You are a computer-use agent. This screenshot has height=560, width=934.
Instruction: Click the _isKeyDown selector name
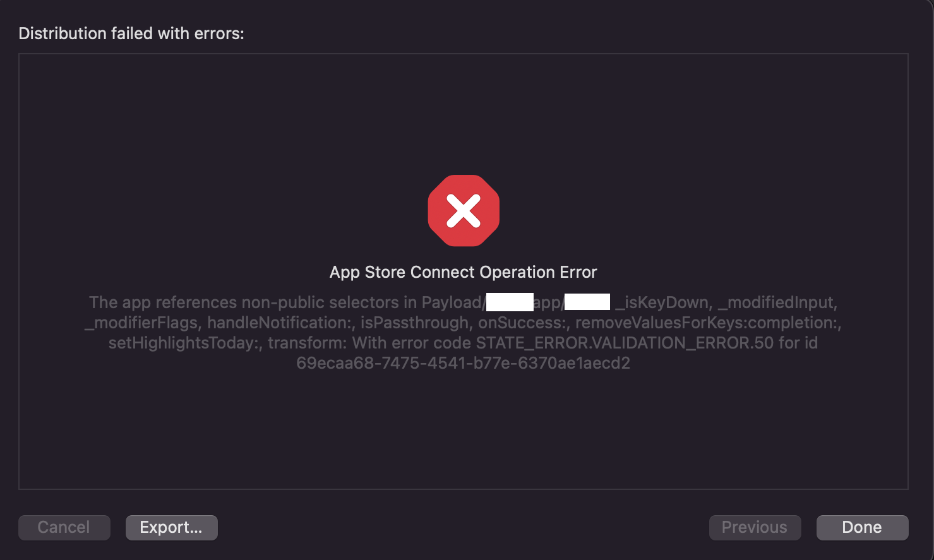click(663, 302)
